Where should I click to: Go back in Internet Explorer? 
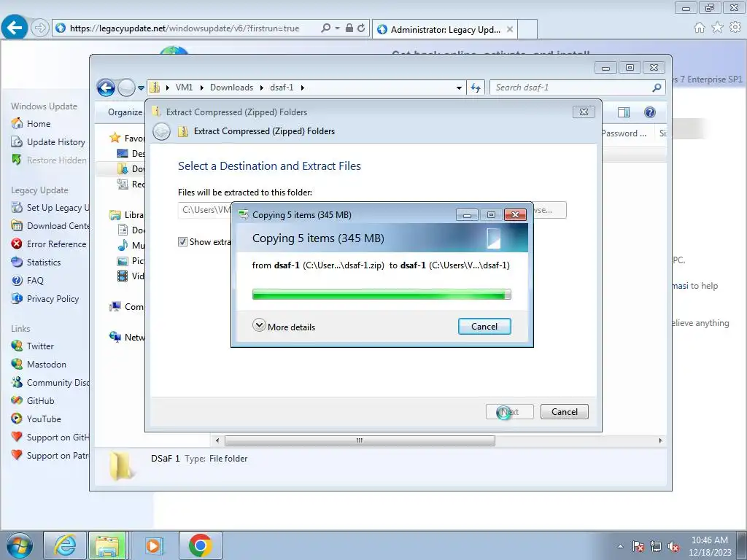[14, 28]
